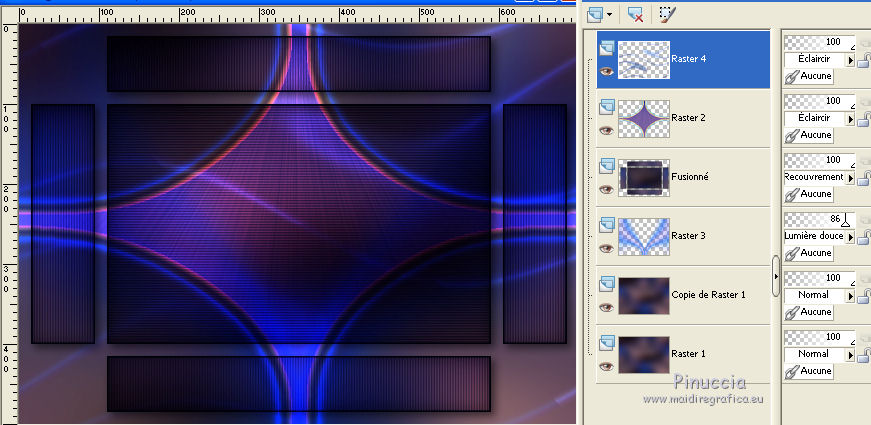
Task: Click Raster 2 link set Aucune button
Action: (809, 135)
